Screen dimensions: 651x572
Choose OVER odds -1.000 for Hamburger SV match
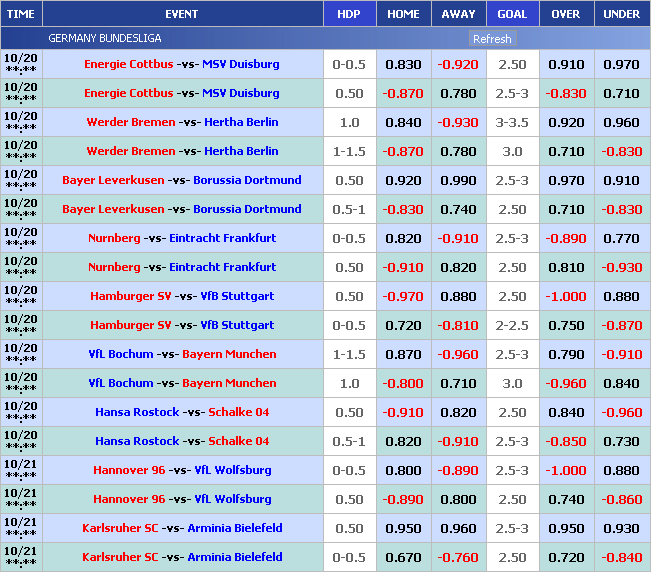pos(566,296)
